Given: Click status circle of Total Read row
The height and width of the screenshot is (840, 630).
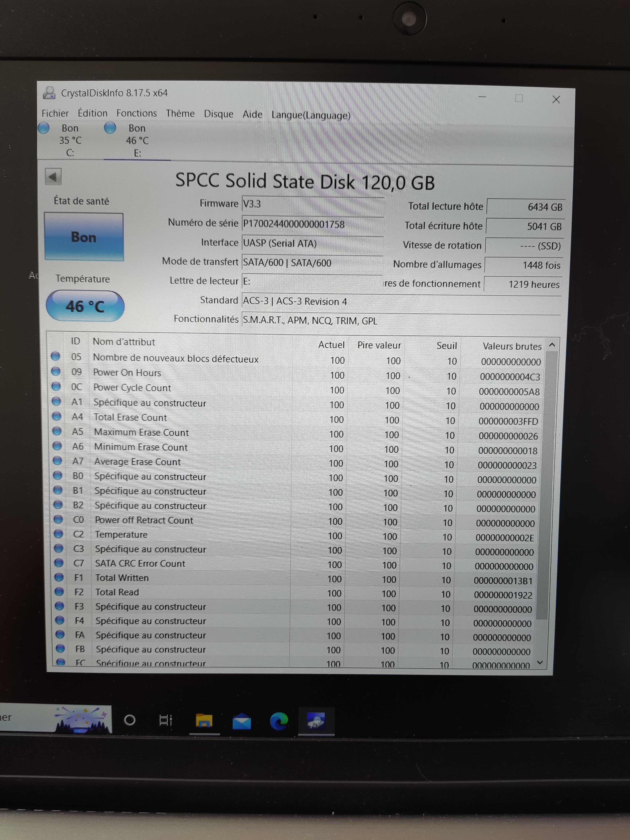Looking at the screenshot, I should [59, 591].
